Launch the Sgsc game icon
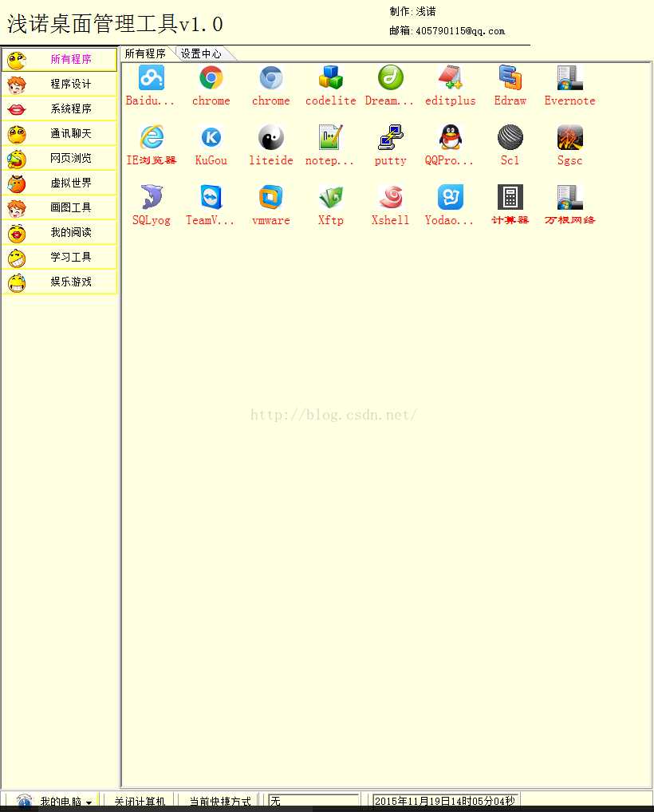Screen dimensions: 654x812 tap(569, 137)
